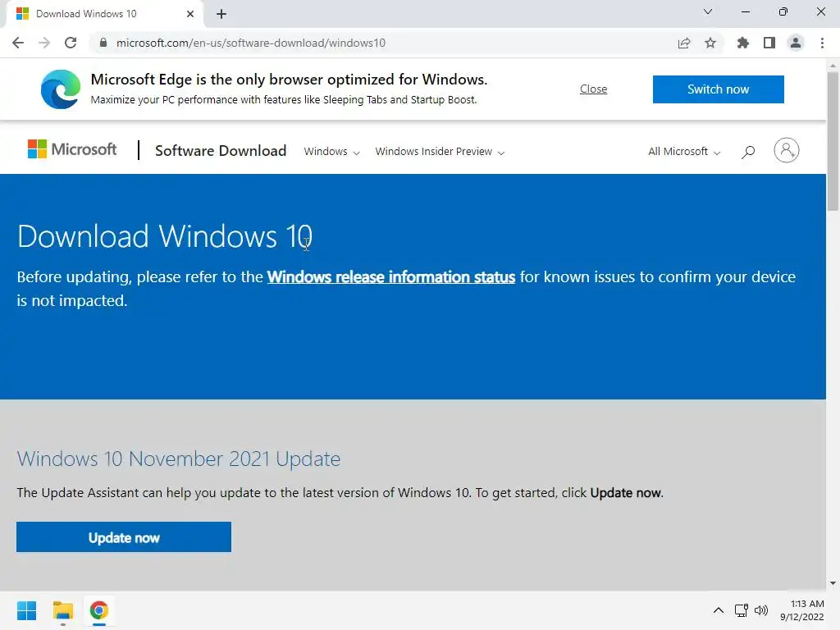Sign in with account icon
This screenshot has width=840, height=630.
coord(787,151)
